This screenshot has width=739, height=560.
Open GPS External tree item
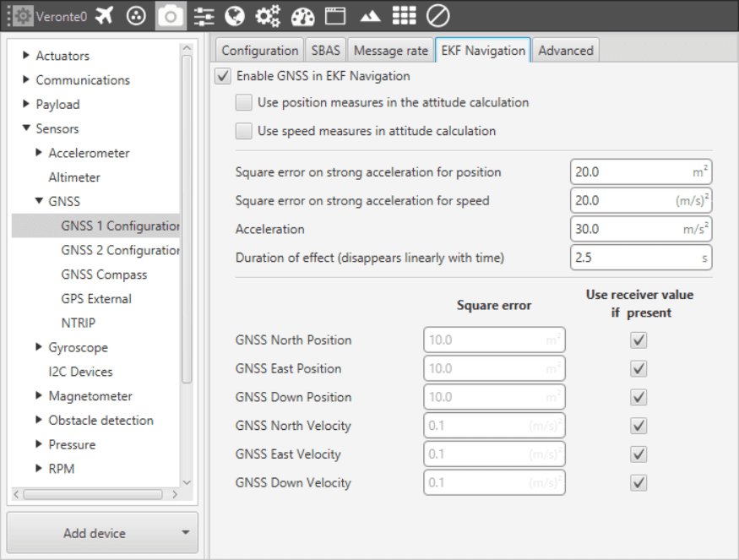tap(96, 299)
